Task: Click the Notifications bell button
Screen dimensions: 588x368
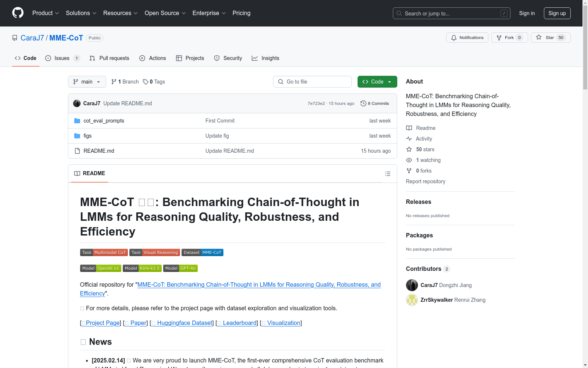Action: 467,38
